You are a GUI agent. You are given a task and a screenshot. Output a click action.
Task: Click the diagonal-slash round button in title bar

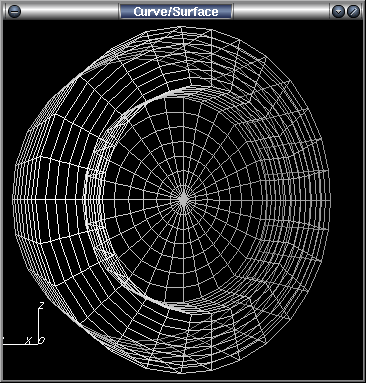click(353, 12)
